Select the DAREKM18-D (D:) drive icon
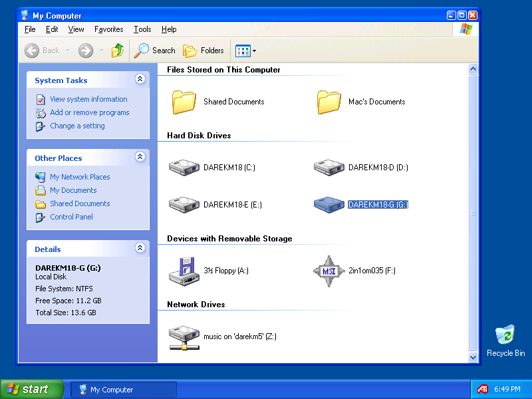The image size is (532, 399). pyautogui.click(x=329, y=168)
